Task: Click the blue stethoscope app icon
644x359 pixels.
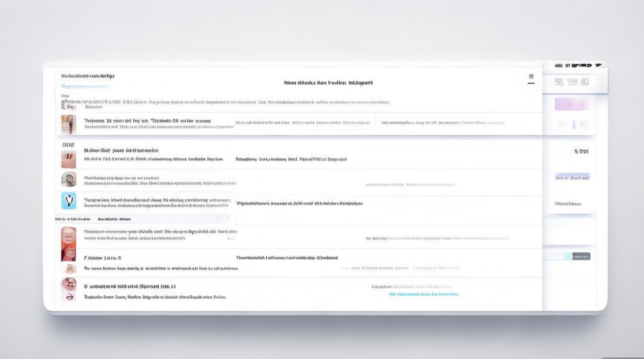Action: pos(69,200)
